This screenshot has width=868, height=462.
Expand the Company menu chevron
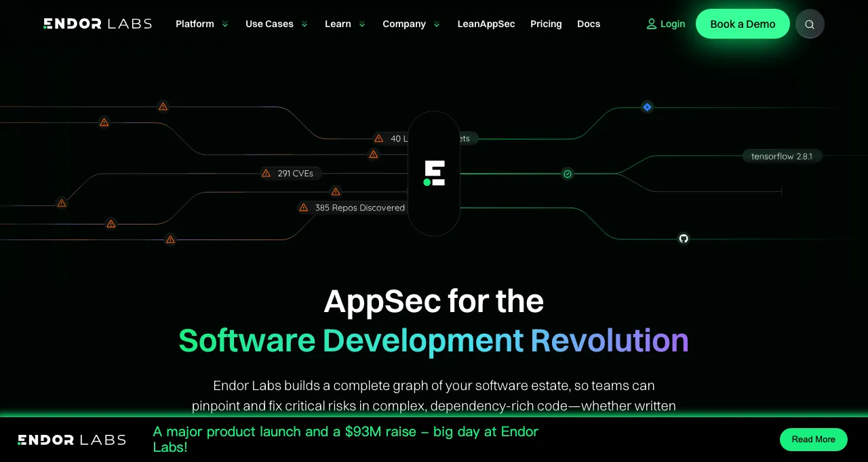point(437,24)
